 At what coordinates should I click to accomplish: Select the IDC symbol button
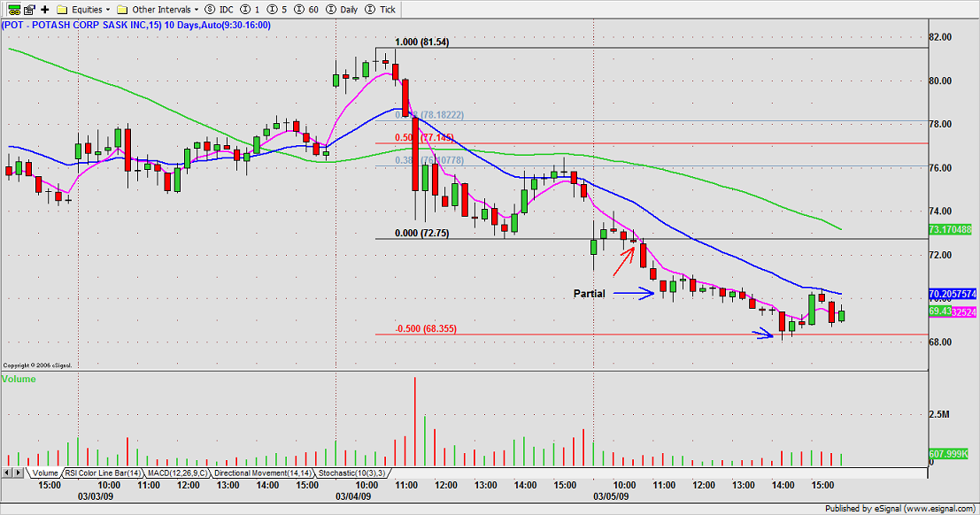click(220, 10)
